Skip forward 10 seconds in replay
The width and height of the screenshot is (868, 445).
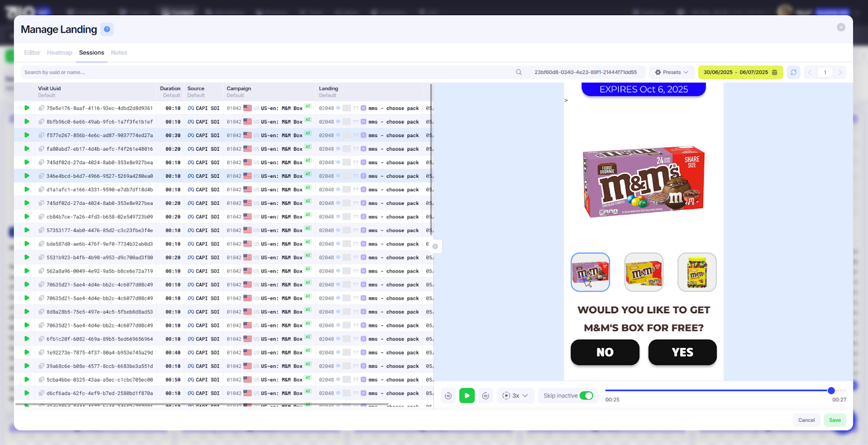click(486, 396)
